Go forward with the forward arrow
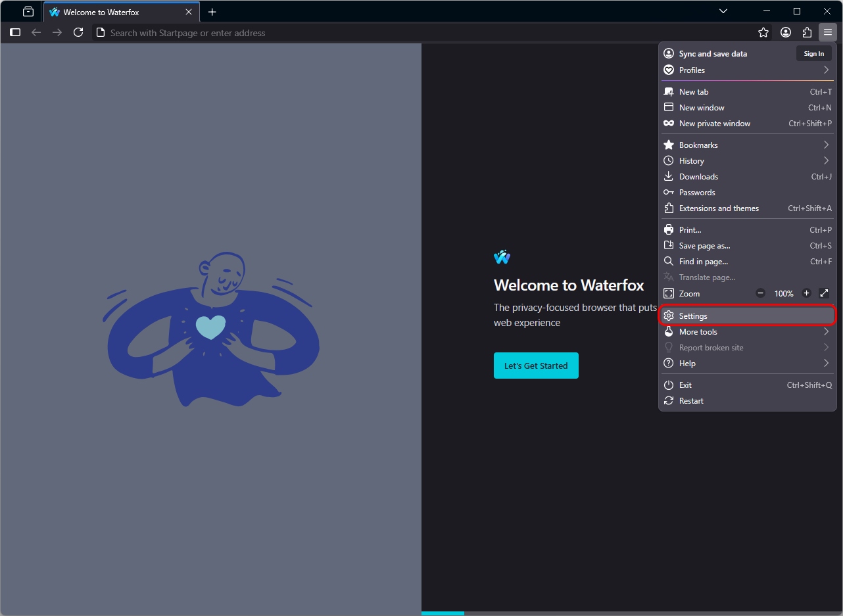Screen dimensions: 843x616 pyautogui.click(x=57, y=32)
